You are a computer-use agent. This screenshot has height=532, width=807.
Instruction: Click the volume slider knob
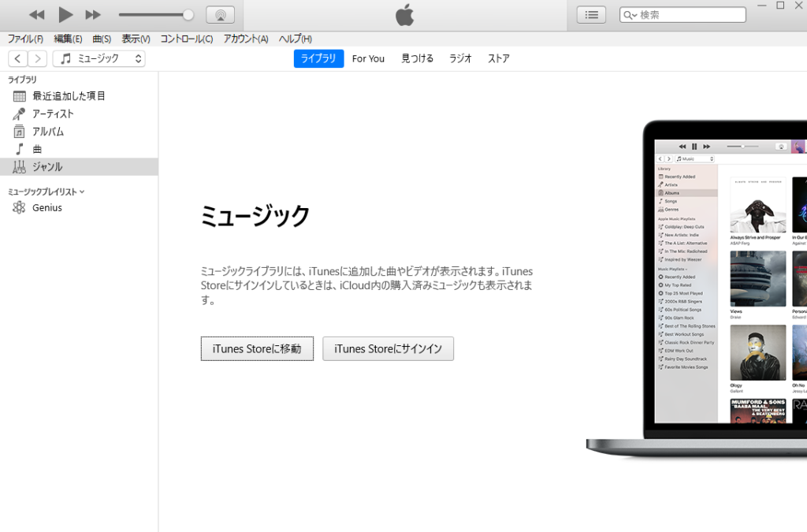[x=188, y=15]
